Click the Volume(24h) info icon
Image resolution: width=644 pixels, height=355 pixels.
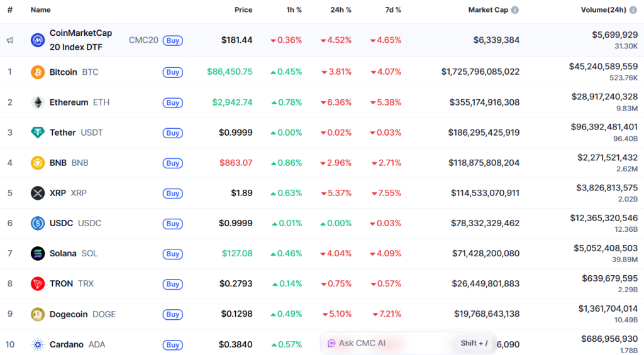[x=633, y=10]
